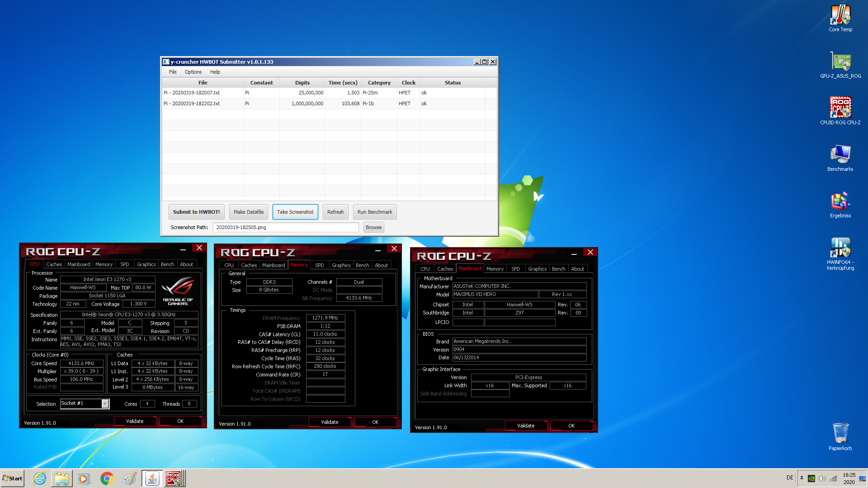The width and height of the screenshot is (868, 488).
Task: Show hidden tray icons arrow
Action: (x=802, y=478)
